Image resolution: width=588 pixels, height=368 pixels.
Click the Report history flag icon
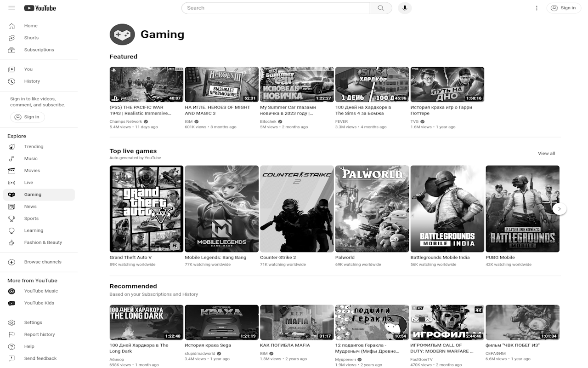(x=12, y=334)
